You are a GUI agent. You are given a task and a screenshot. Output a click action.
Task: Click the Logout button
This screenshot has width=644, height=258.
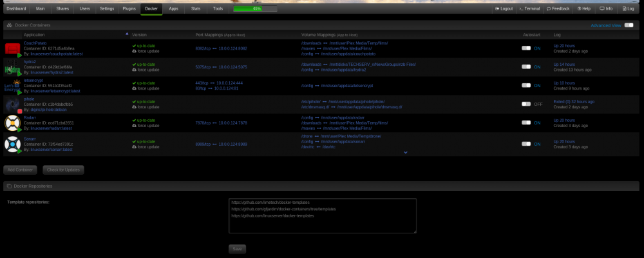click(504, 8)
